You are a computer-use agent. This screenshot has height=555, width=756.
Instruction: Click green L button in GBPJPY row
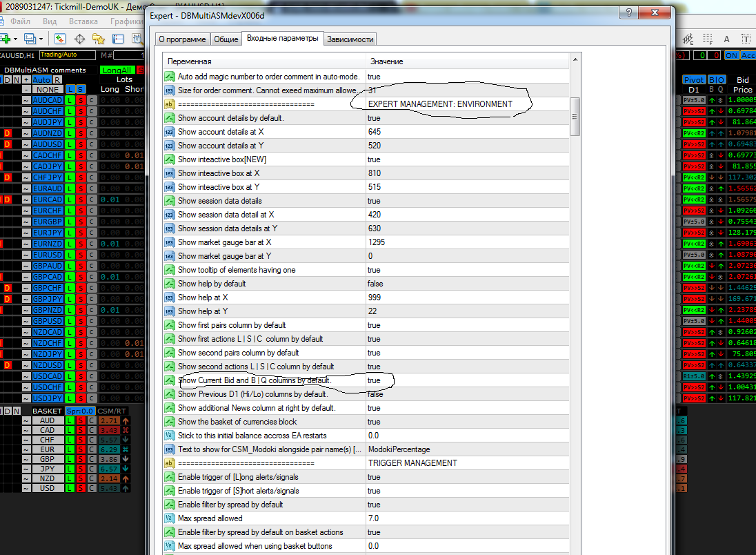(x=70, y=299)
